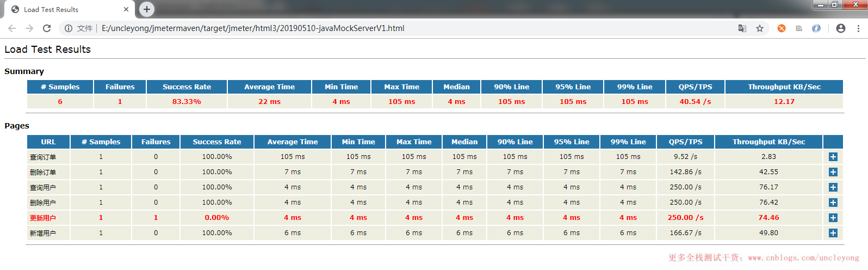Expand details for the 新增用户 row
The image size is (868, 270).
coord(833,233)
